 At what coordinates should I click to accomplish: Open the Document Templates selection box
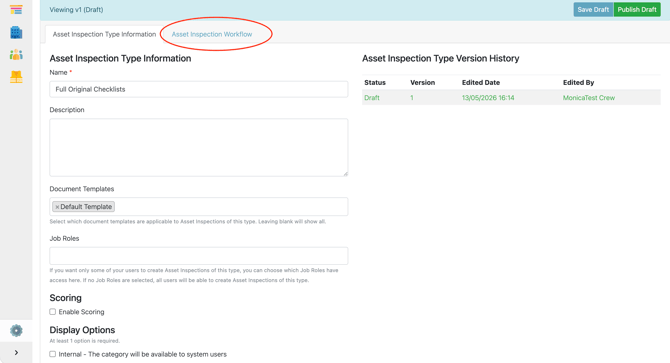(199, 207)
